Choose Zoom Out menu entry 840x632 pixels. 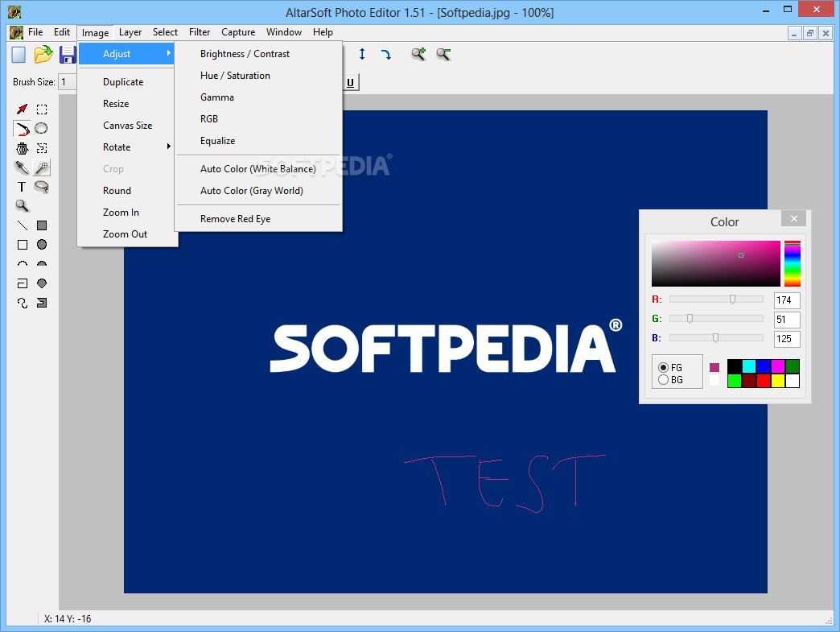[x=126, y=234]
